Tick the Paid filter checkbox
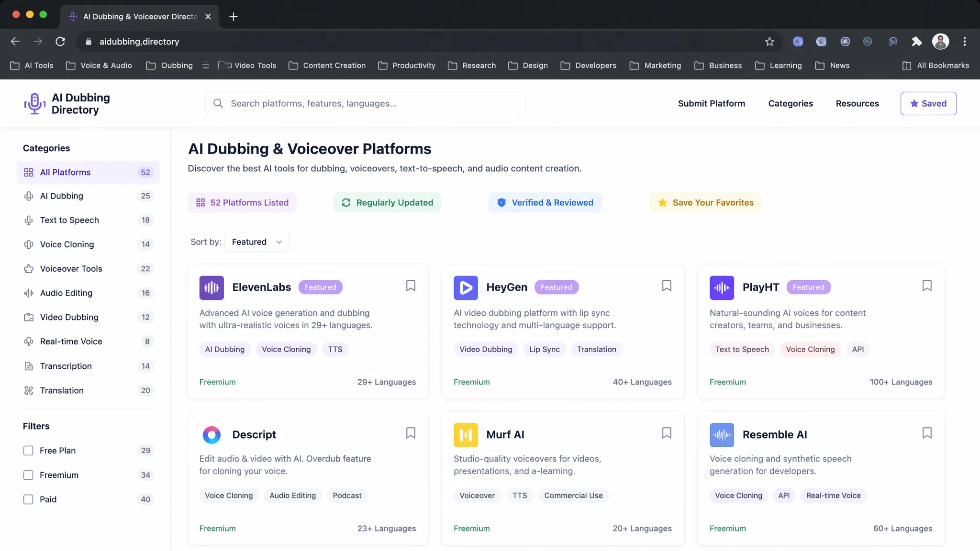Image resolution: width=980 pixels, height=551 pixels. (x=28, y=499)
